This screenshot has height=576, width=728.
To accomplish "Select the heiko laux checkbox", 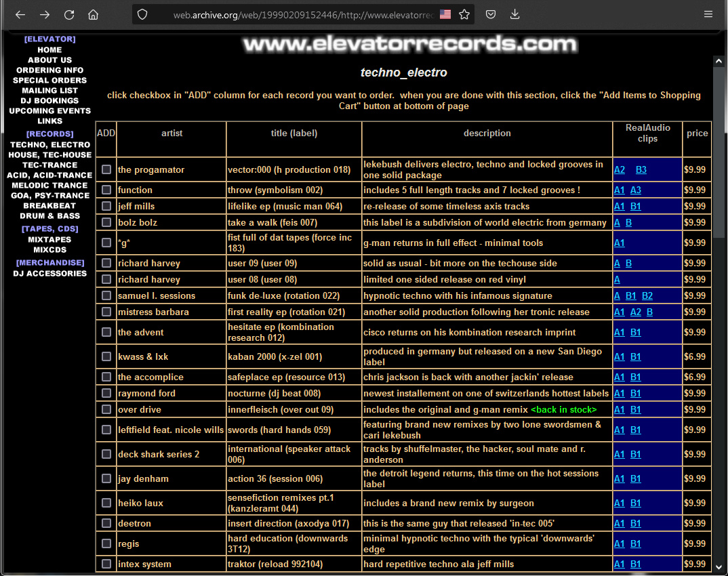I will [x=106, y=503].
